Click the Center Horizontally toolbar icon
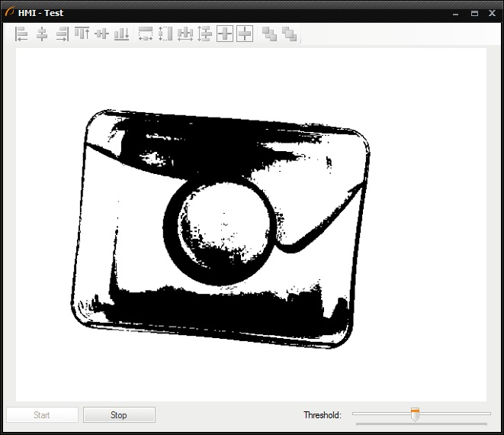The width and height of the screenshot is (504, 435). [225, 34]
